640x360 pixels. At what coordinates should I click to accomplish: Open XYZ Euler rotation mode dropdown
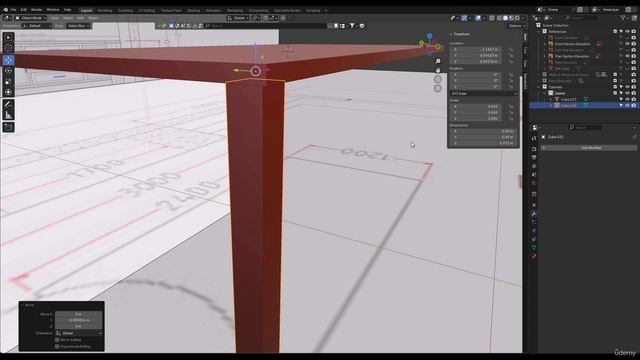pyautogui.click(x=483, y=93)
